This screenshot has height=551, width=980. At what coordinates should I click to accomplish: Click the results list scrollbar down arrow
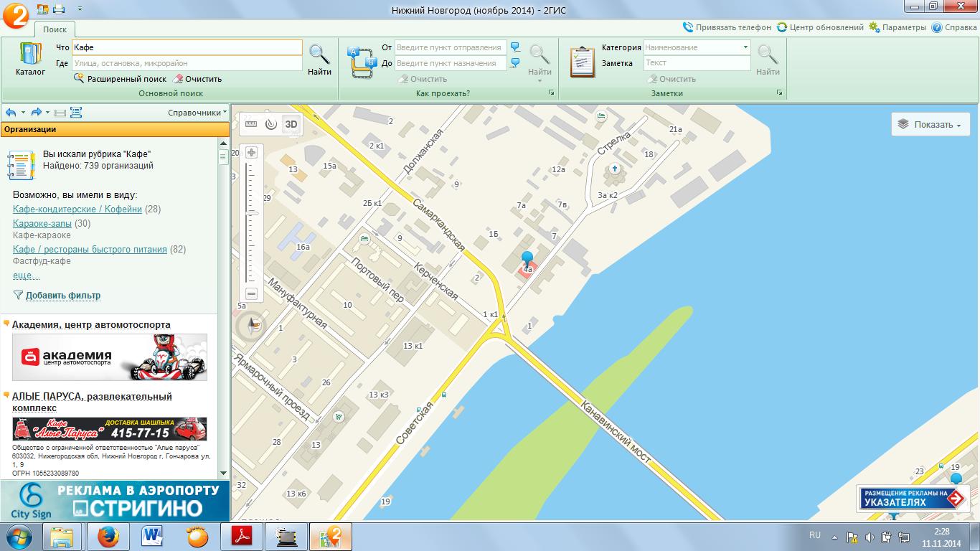pyautogui.click(x=223, y=474)
